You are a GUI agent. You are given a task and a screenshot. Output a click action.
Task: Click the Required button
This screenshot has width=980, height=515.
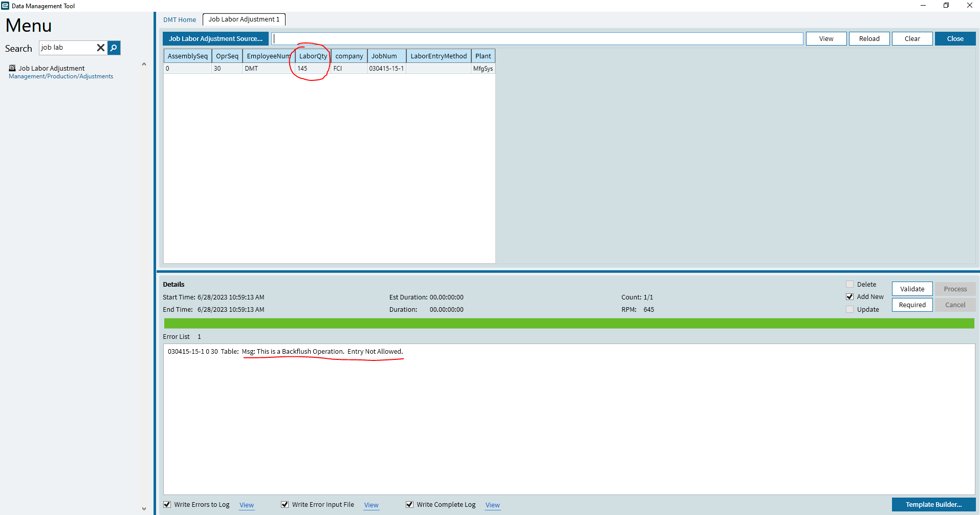pyautogui.click(x=912, y=305)
